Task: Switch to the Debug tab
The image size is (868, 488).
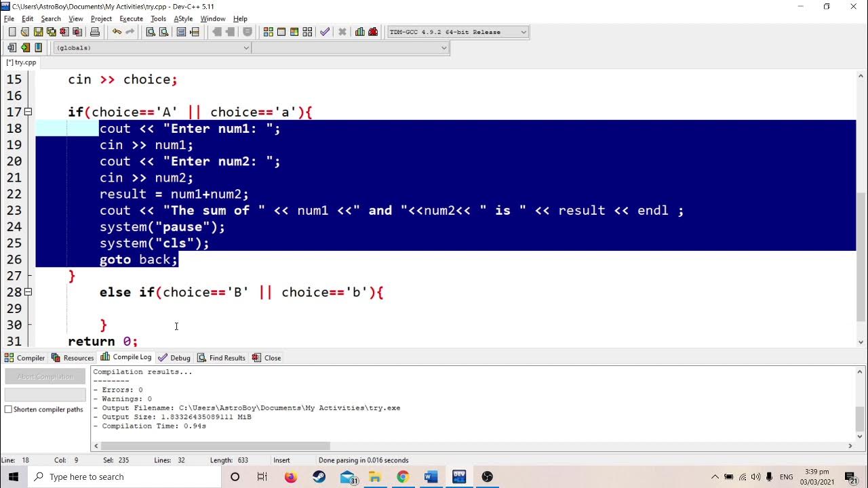Action: click(x=174, y=358)
